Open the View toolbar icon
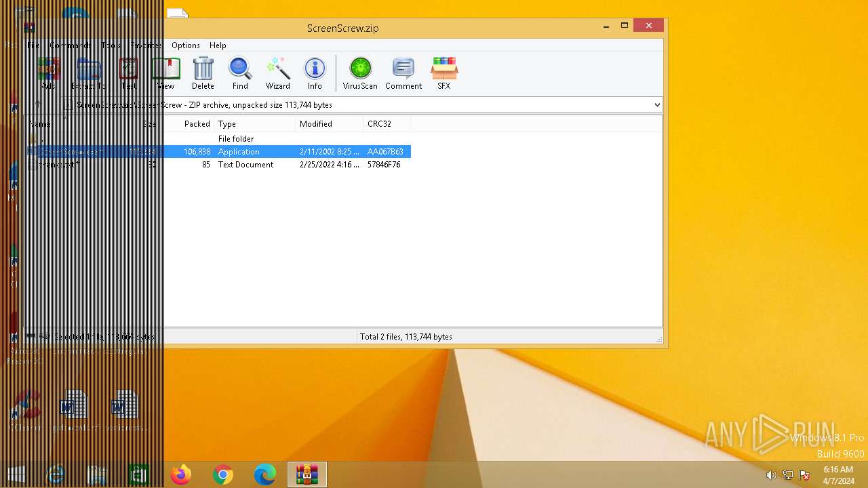The height and width of the screenshot is (488, 868). [166, 73]
